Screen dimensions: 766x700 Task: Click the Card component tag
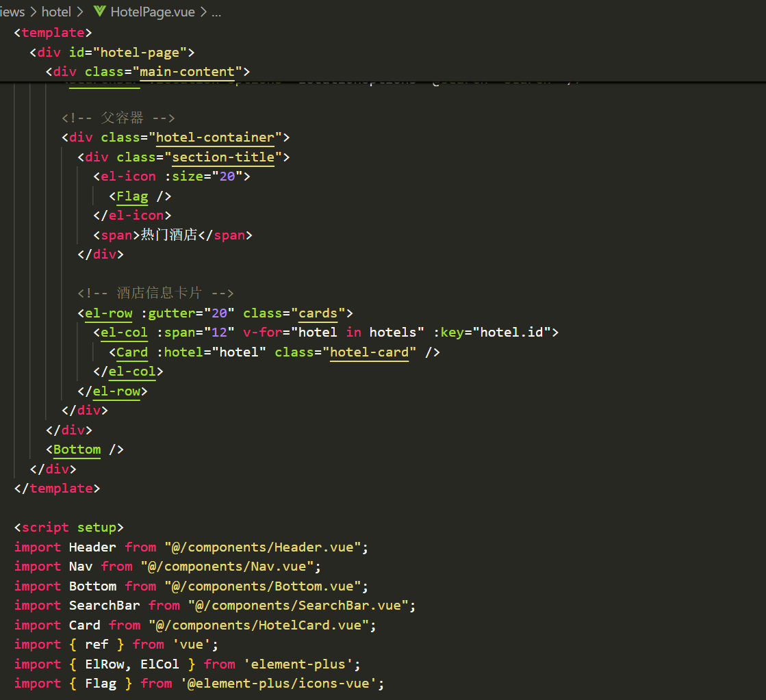[x=132, y=352]
